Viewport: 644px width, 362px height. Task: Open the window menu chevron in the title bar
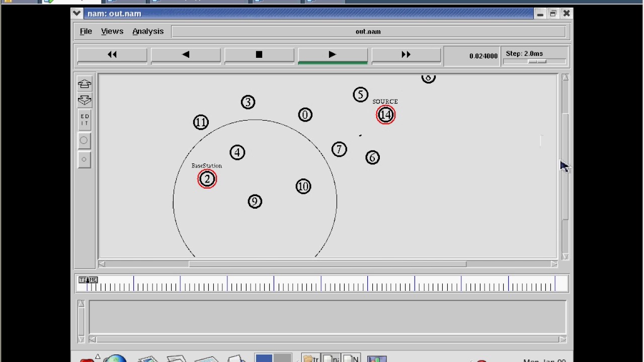76,14
